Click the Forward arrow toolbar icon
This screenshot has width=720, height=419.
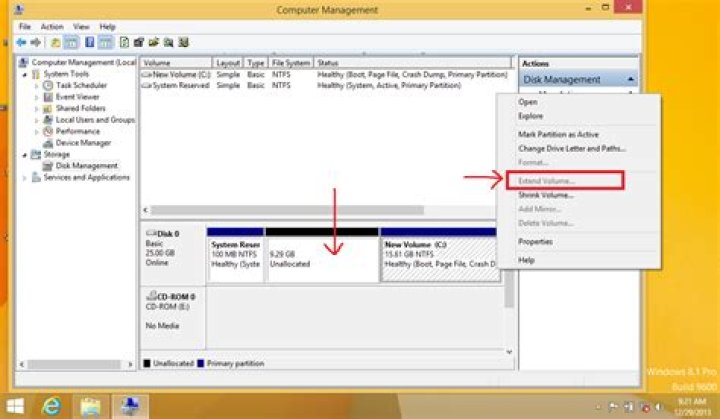(x=35, y=43)
